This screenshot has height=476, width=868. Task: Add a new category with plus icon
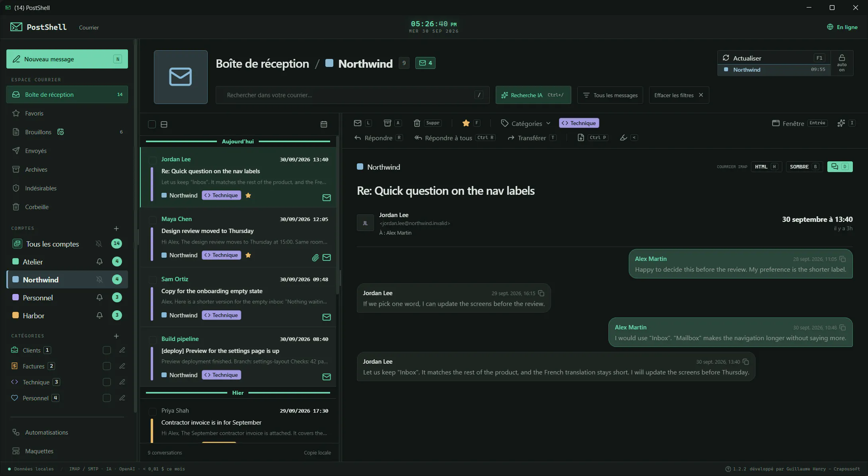point(116,336)
